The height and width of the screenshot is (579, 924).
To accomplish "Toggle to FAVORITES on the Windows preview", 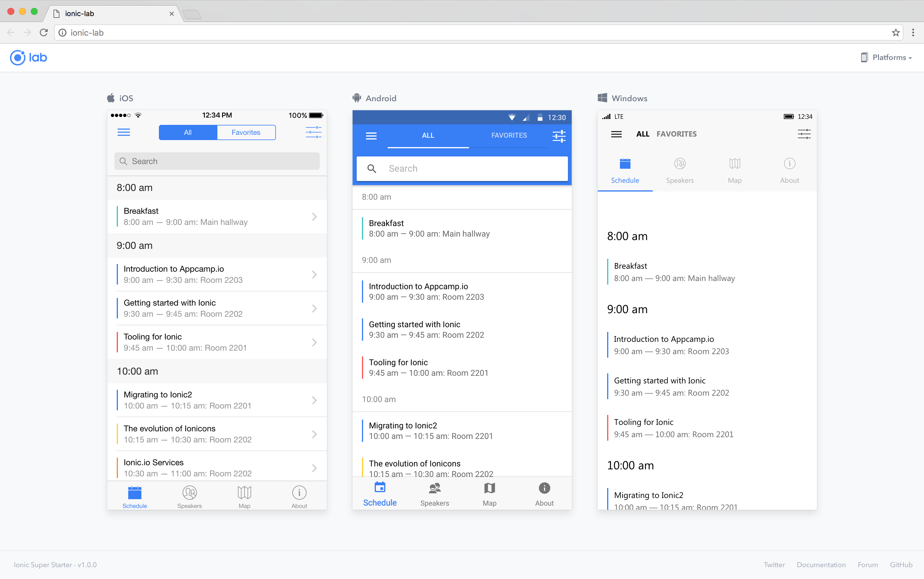I will point(676,134).
